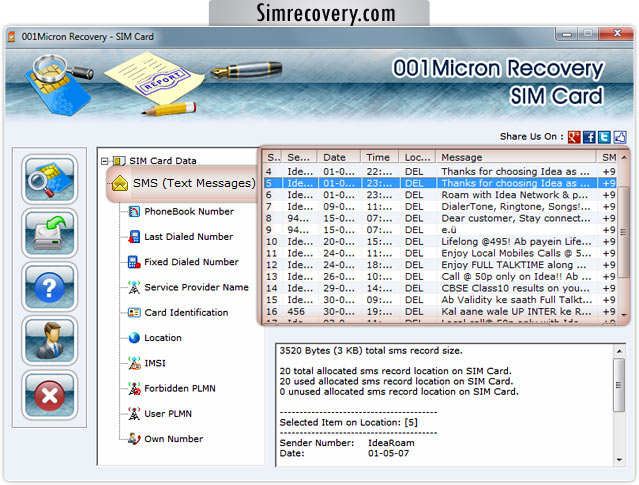Select Card Identification tree entry
Viewport: 639px width, 485px height.
[186, 313]
